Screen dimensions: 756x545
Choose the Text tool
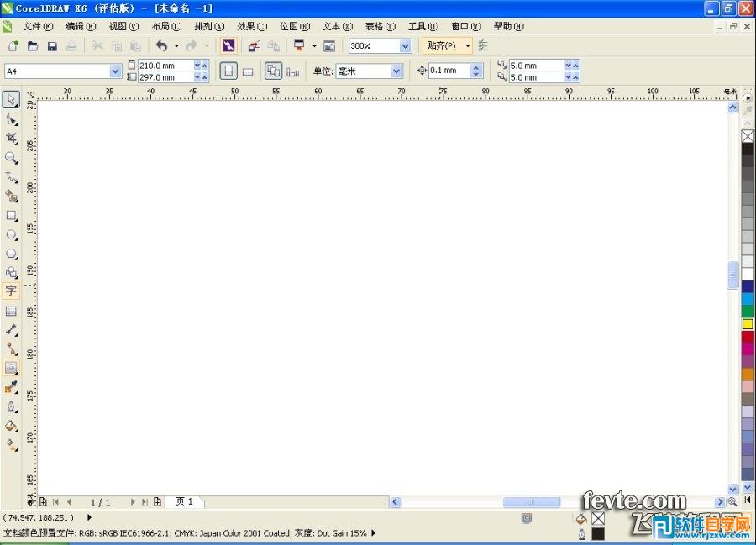(x=11, y=291)
